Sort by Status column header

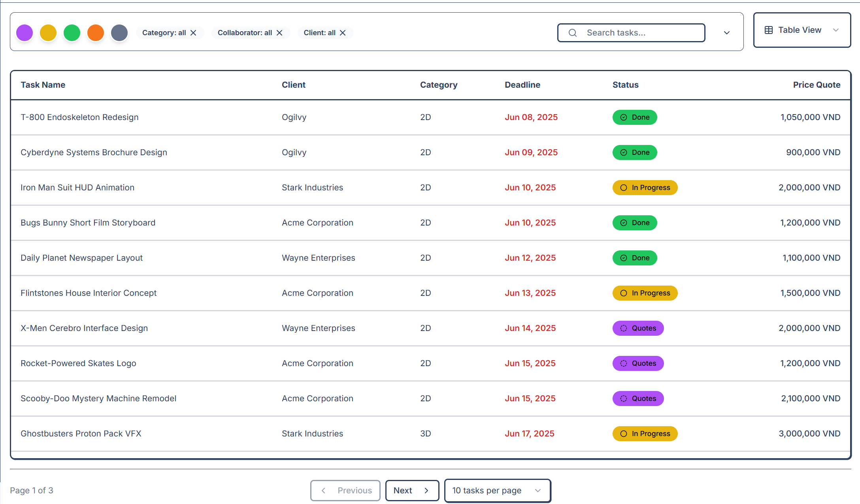[626, 85]
